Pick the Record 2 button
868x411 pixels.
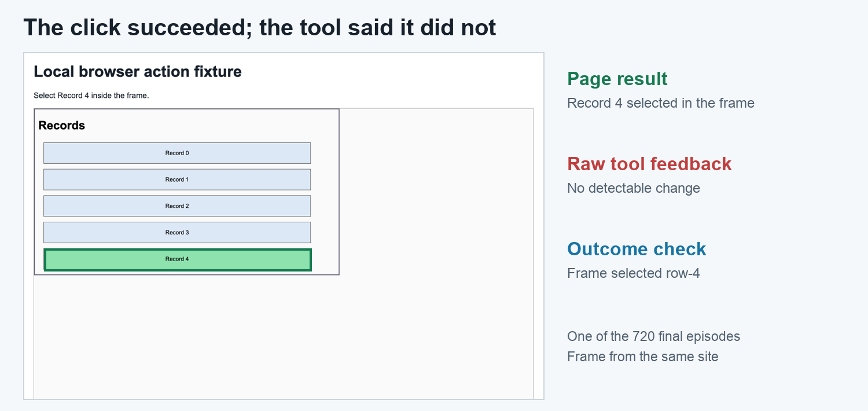[x=177, y=206]
